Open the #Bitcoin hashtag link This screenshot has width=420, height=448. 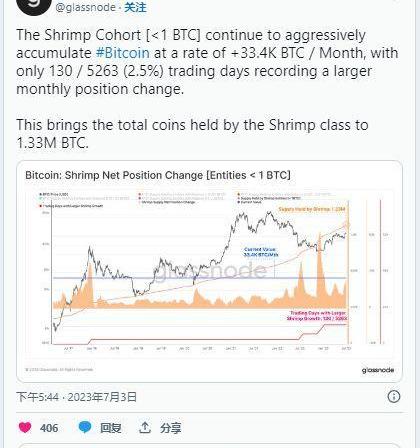tap(123, 53)
